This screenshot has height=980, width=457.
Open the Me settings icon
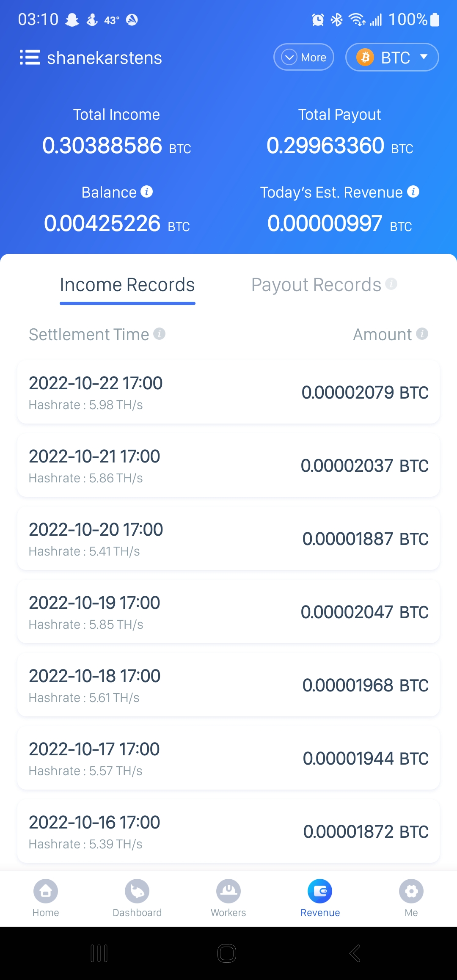click(x=411, y=891)
